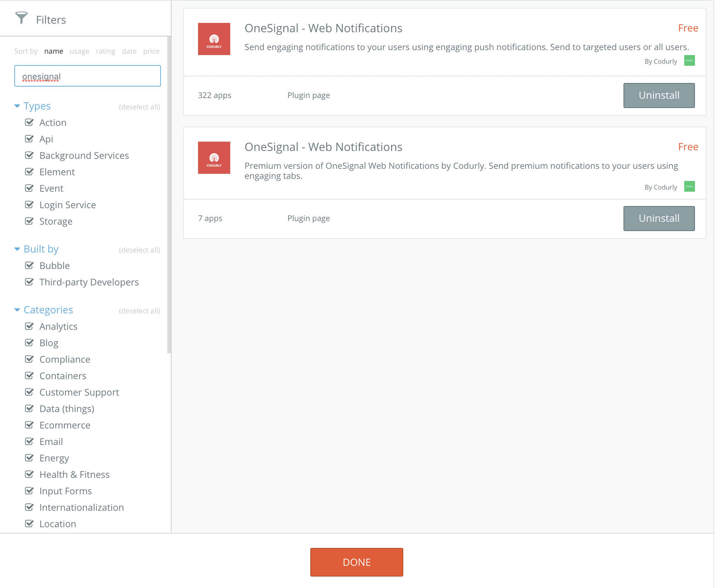Click the second OneSignal Codurly plugin logo

tap(214, 158)
